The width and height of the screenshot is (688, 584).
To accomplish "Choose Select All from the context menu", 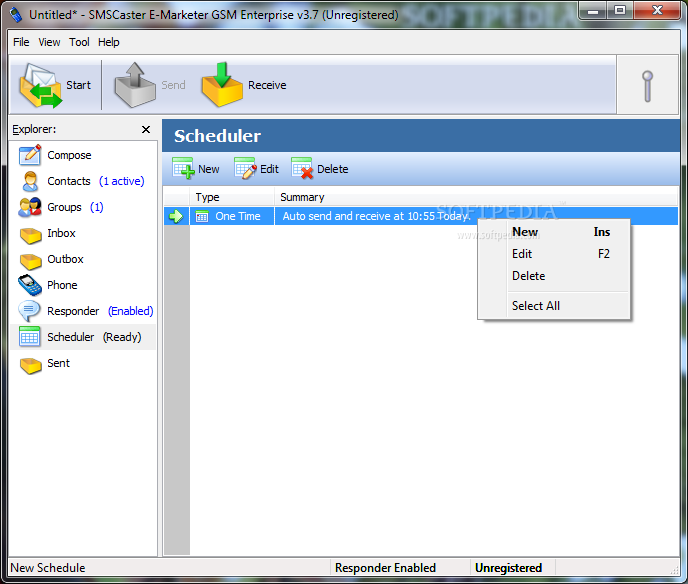I will click(554, 305).
